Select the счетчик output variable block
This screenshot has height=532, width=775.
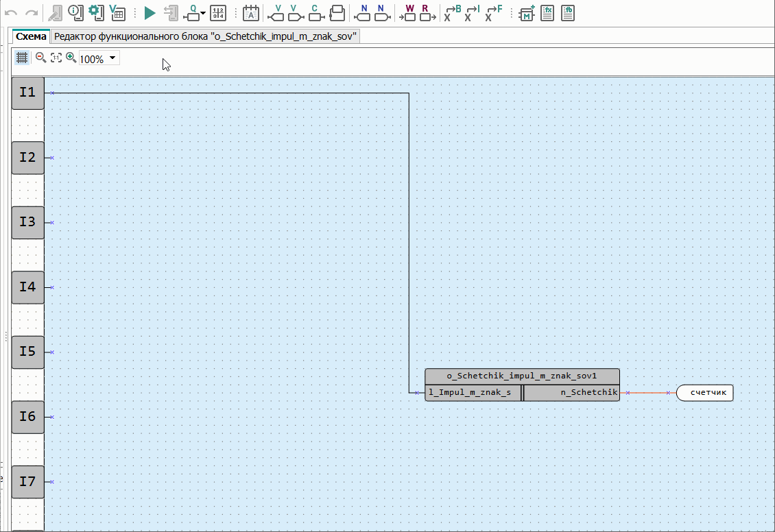[705, 393]
